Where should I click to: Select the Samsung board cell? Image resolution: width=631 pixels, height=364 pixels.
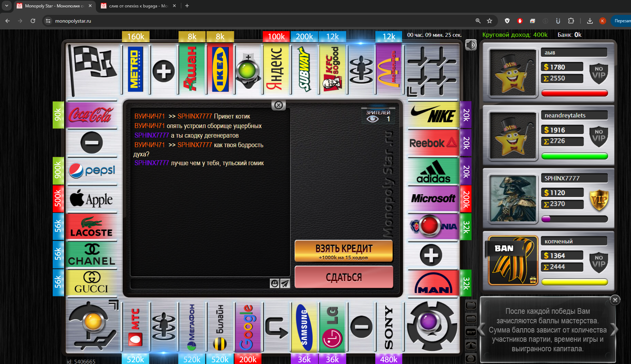click(x=304, y=327)
